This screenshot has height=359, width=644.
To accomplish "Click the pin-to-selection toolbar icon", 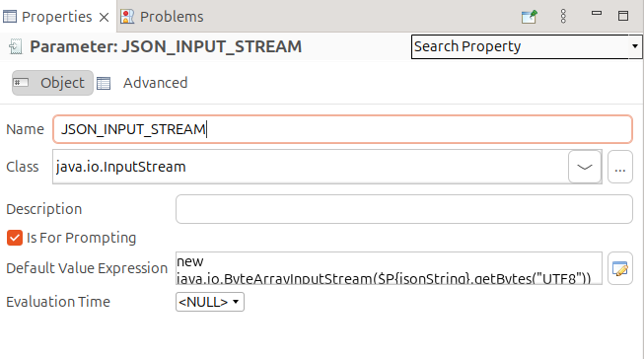I will tap(529, 17).
